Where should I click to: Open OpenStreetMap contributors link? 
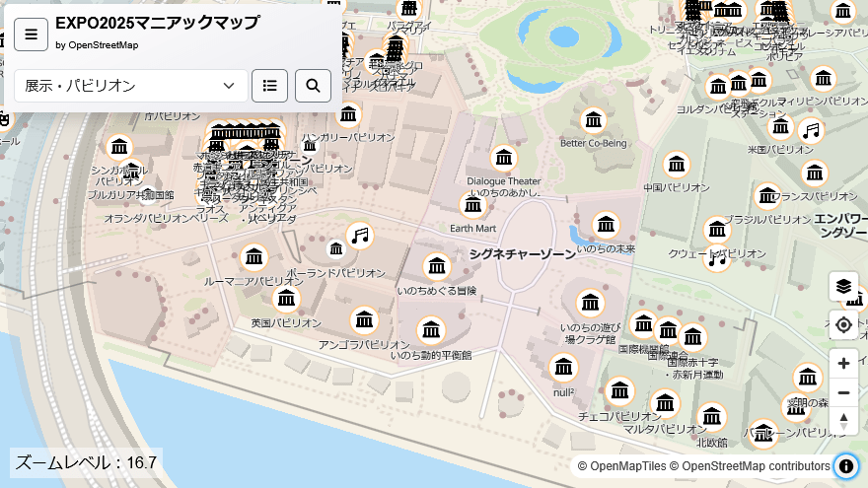pos(750,466)
